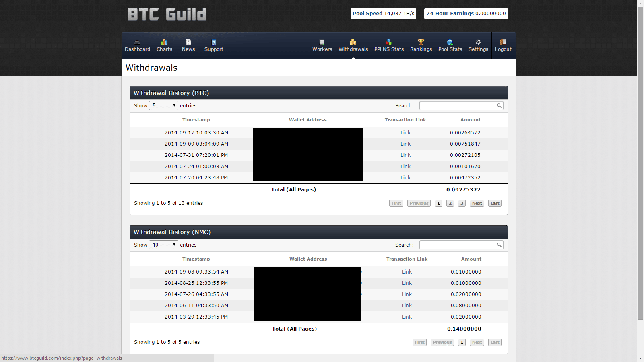The height and width of the screenshot is (362, 644).
Task: Open transaction Link for 2014-09-17 withdrawal
Action: [405, 133]
